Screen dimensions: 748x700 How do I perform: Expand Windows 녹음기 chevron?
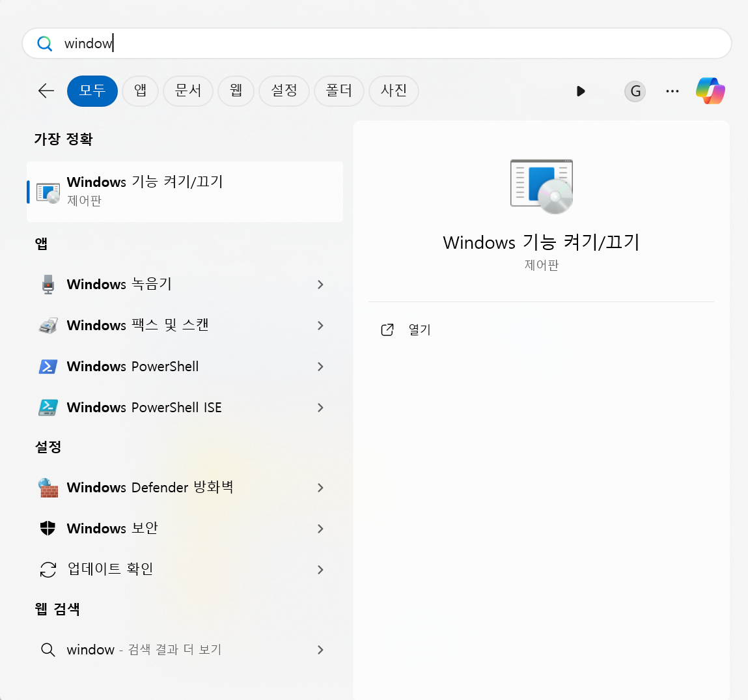[x=320, y=285]
